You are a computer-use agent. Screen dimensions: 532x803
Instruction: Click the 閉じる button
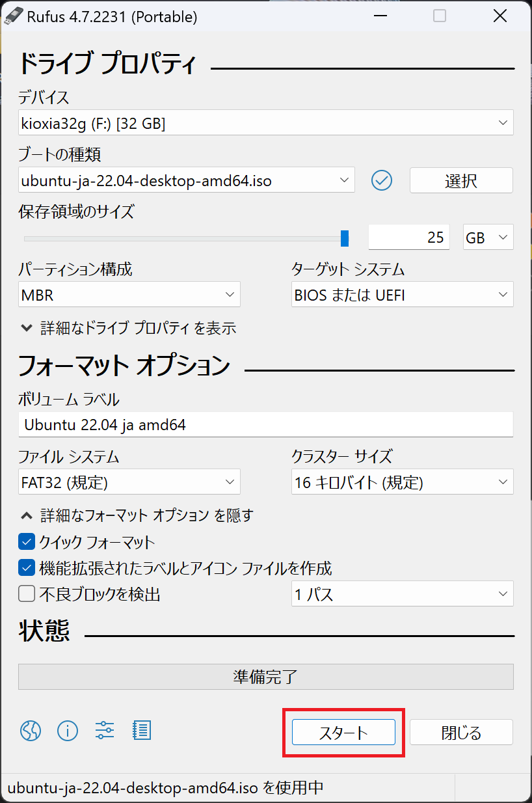(461, 732)
